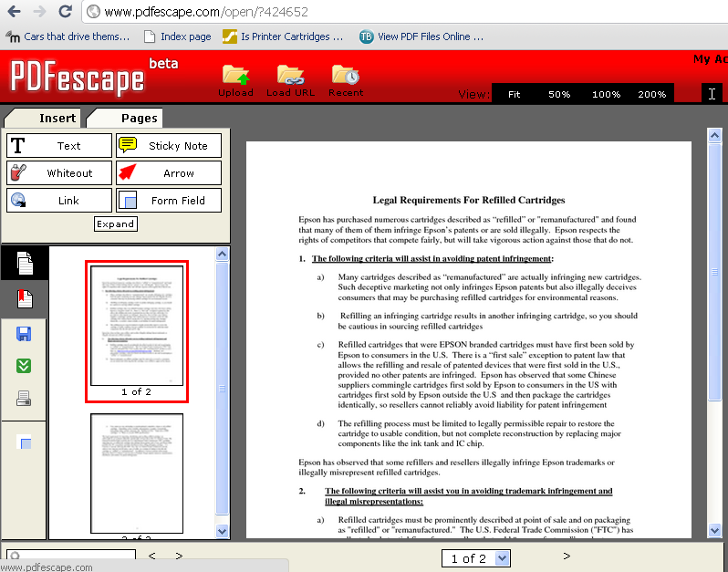728x572 pixels.
Task: Set view zoom to 200%
Action: click(x=651, y=94)
